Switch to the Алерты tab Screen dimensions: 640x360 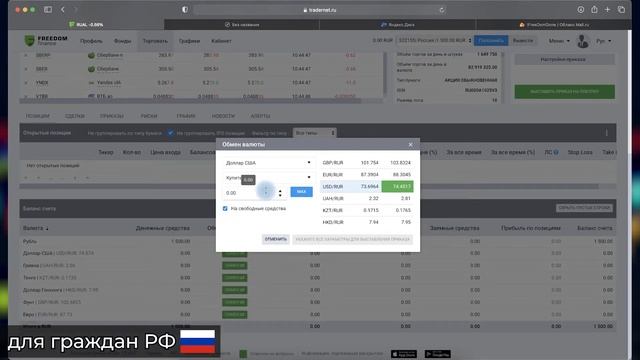coord(260,116)
